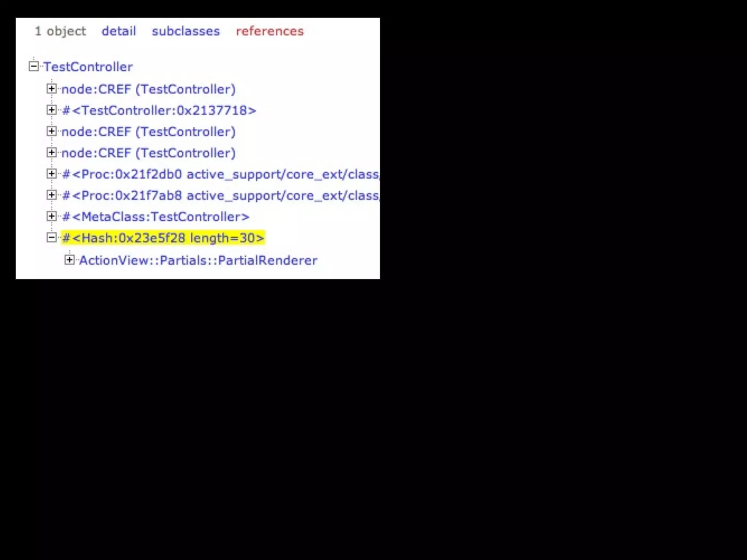Open the Proc:0x21f2db0 active_support link
The image size is (747, 560).
pos(220,174)
